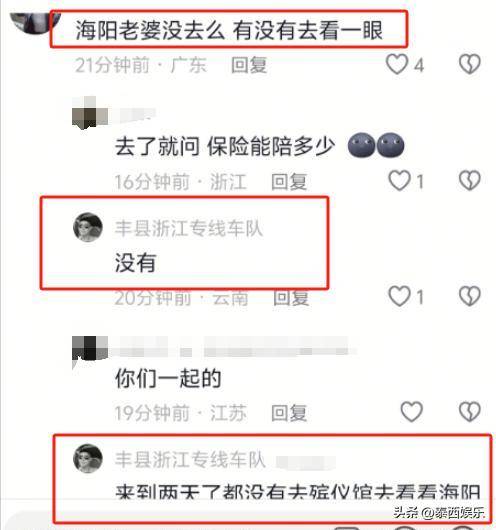Tap blurred avatar above '你们一起的' comment

[x=90, y=350]
